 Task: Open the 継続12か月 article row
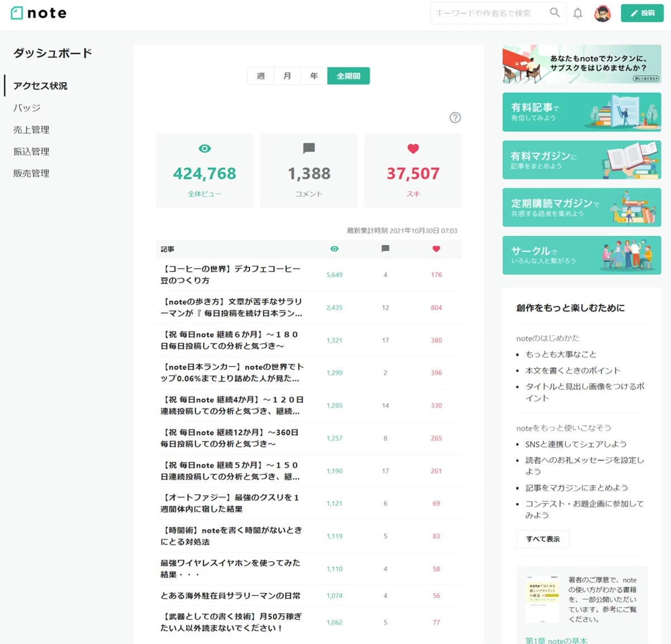[309, 438]
